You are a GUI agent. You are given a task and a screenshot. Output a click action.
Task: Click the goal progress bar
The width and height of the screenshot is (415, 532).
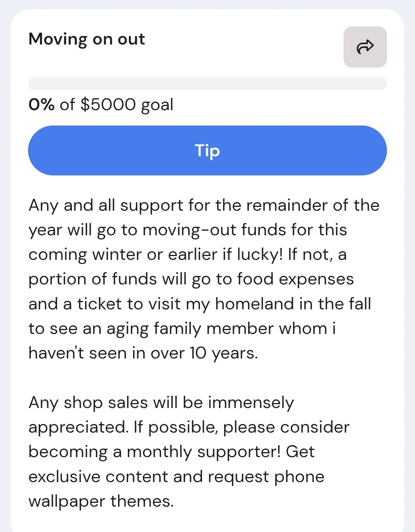pyautogui.click(x=207, y=84)
